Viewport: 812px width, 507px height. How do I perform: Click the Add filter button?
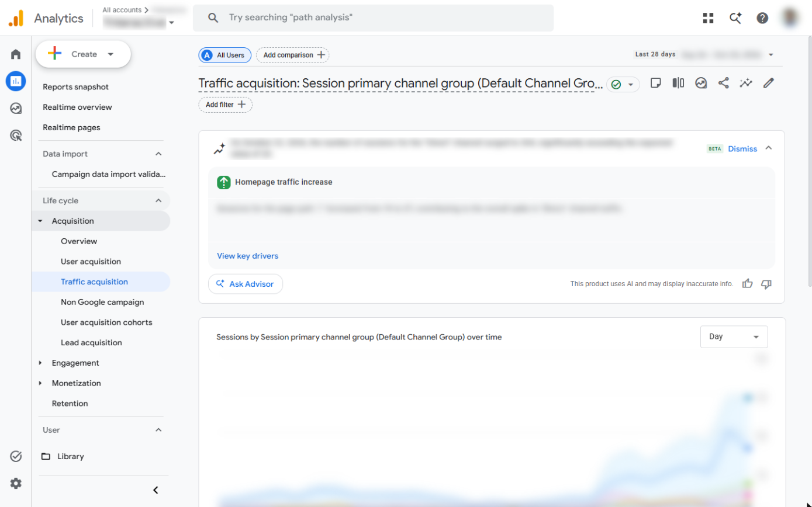[x=226, y=105]
